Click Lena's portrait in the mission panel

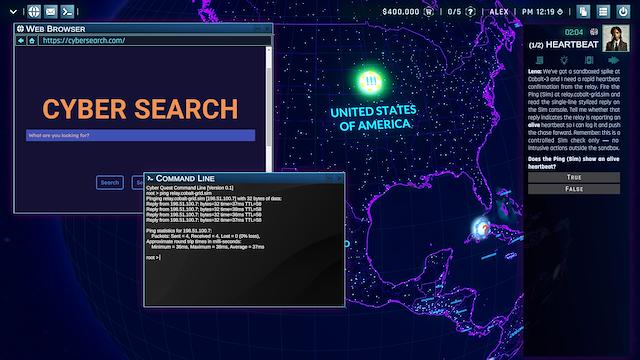pyautogui.click(x=616, y=38)
